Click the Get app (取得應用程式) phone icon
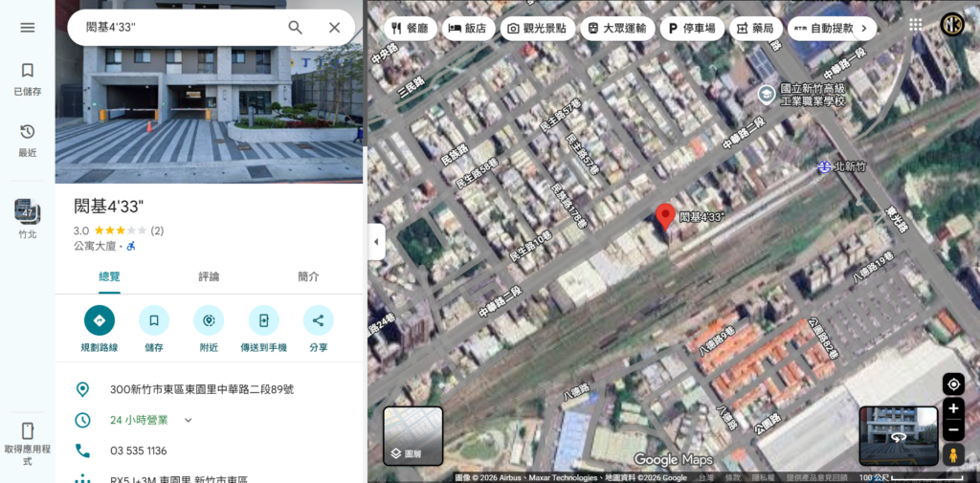 (x=28, y=444)
